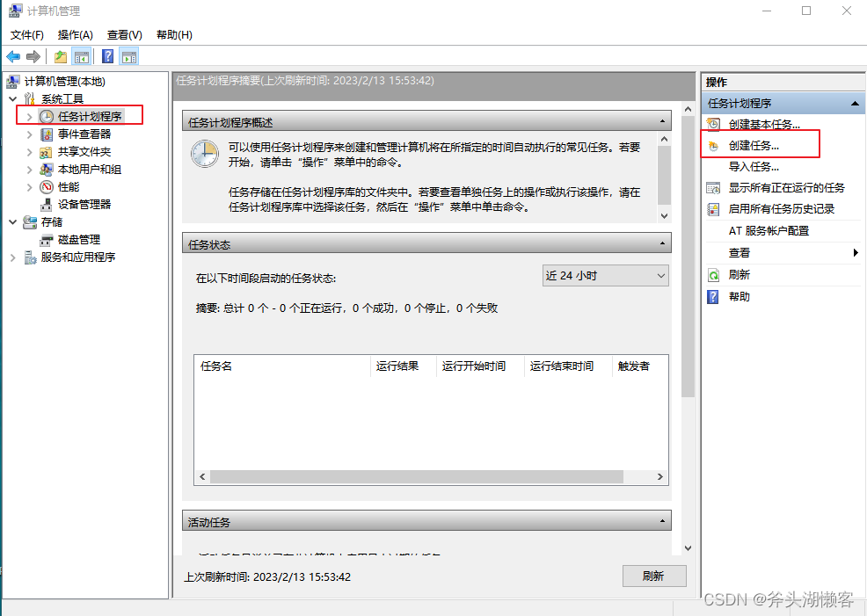Open the 文件(F) menu
Image resolution: width=867 pixels, height=616 pixels.
(26, 34)
